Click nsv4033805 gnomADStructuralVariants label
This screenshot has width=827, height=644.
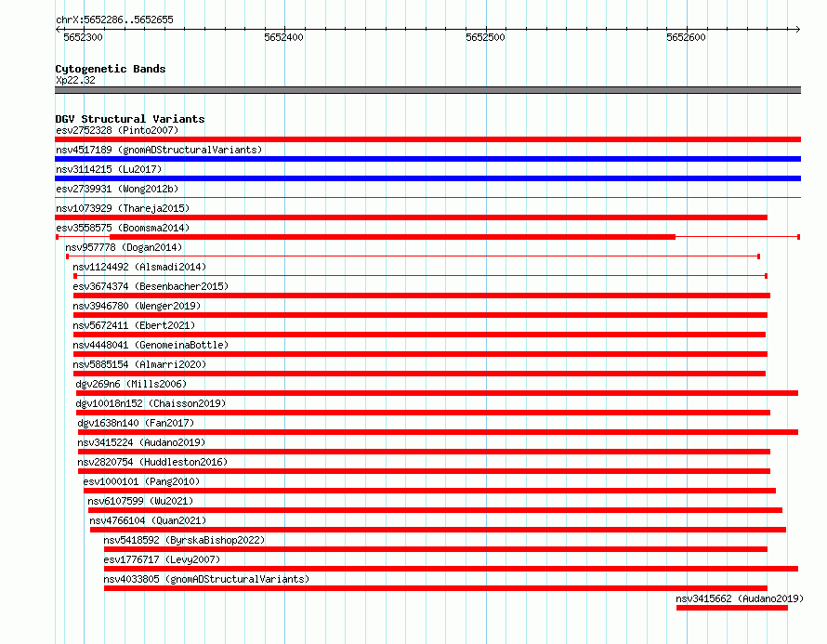click(206, 579)
